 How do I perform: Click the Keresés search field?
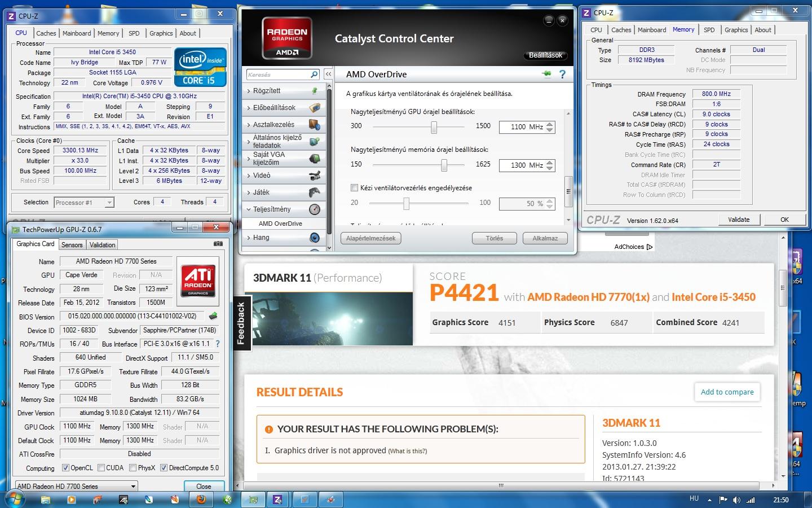(x=279, y=75)
